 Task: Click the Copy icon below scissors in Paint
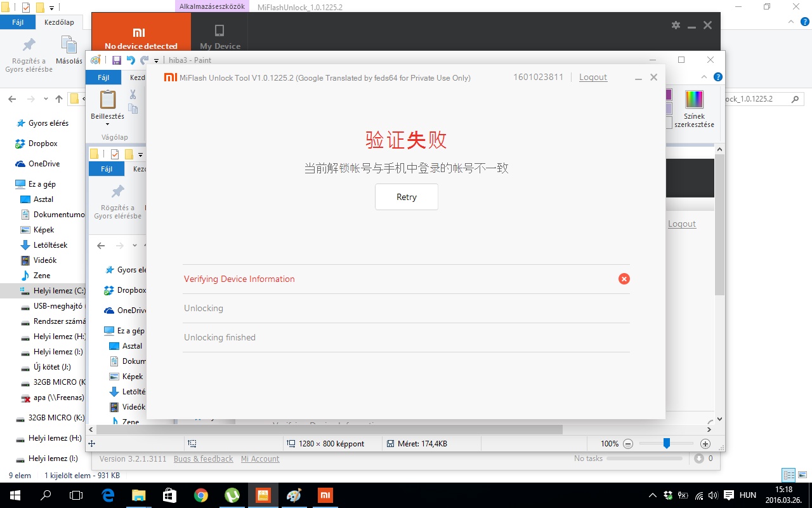(133, 109)
